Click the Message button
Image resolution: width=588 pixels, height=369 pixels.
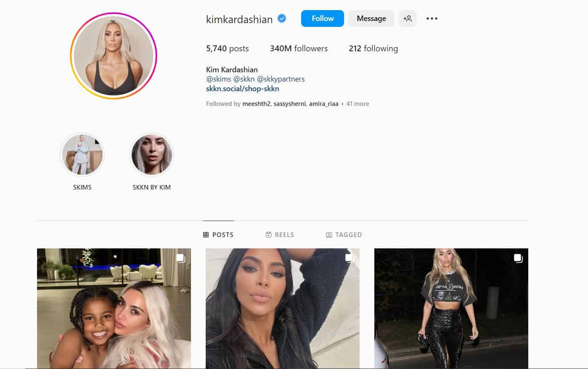coord(371,18)
